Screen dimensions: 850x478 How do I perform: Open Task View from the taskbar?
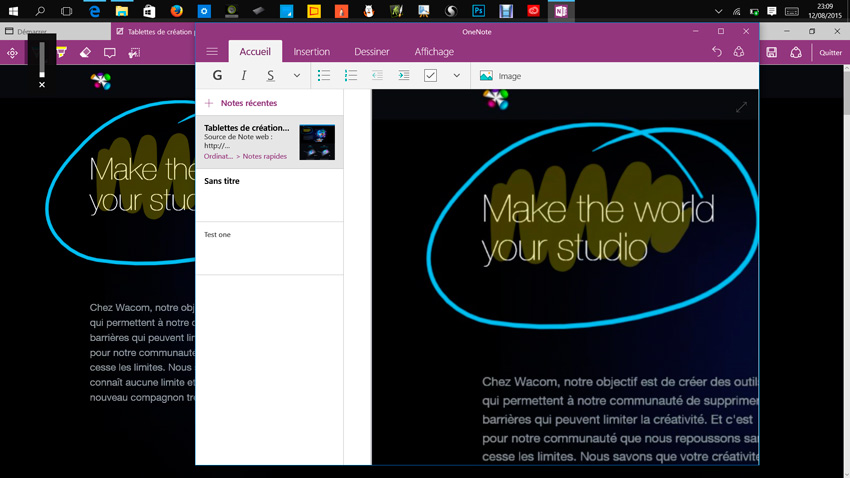pyautogui.click(x=67, y=11)
